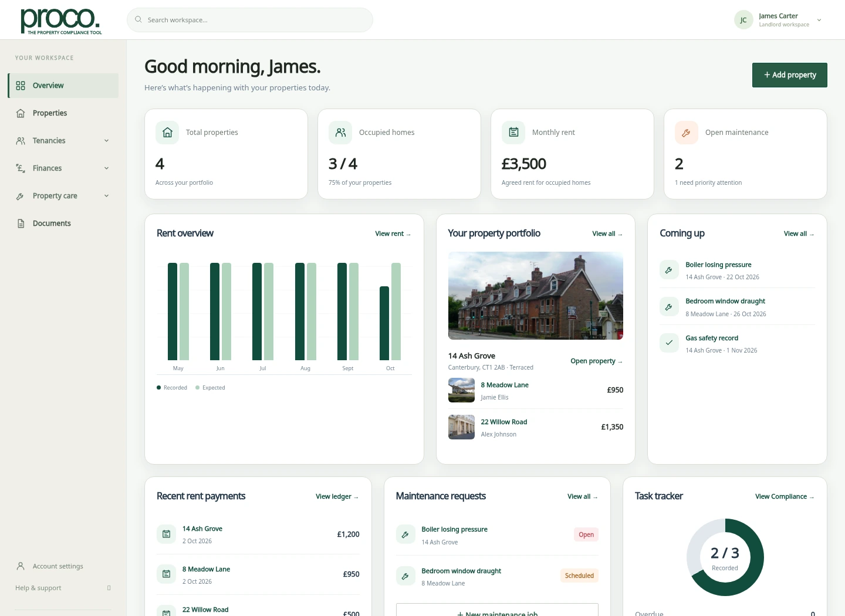This screenshot has height=616, width=845.
Task: Click the Open maintenance wrench icon
Action: 687,133
